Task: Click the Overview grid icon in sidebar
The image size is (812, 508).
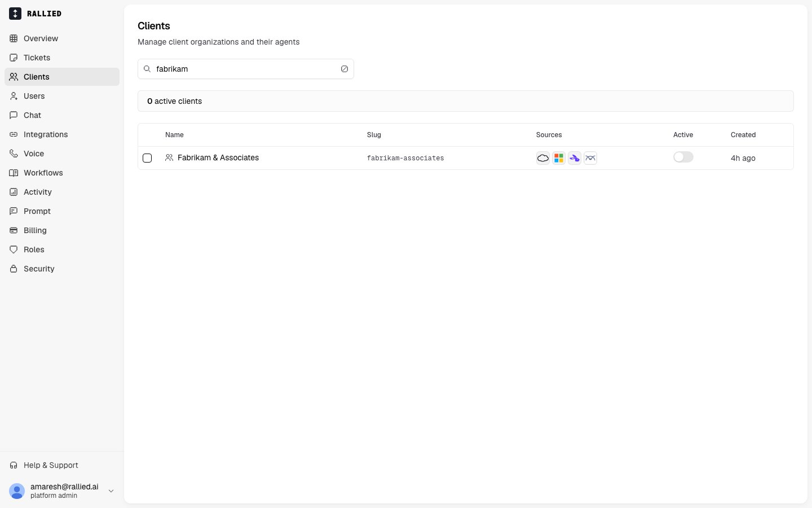Action: tap(14, 38)
